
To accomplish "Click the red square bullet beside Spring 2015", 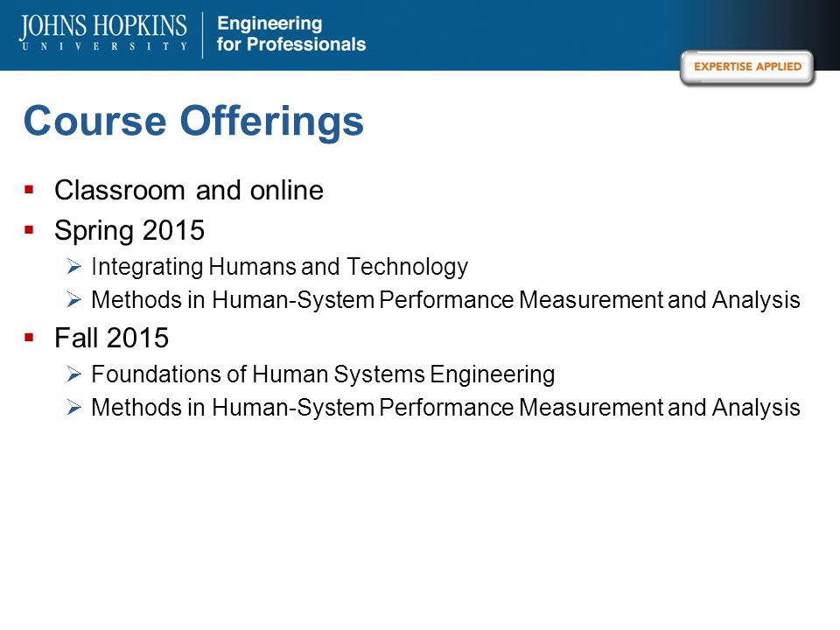I will click(x=29, y=230).
